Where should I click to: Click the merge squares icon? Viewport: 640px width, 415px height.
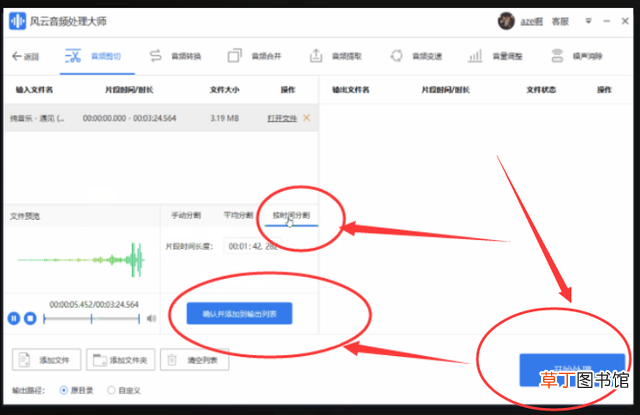point(235,55)
